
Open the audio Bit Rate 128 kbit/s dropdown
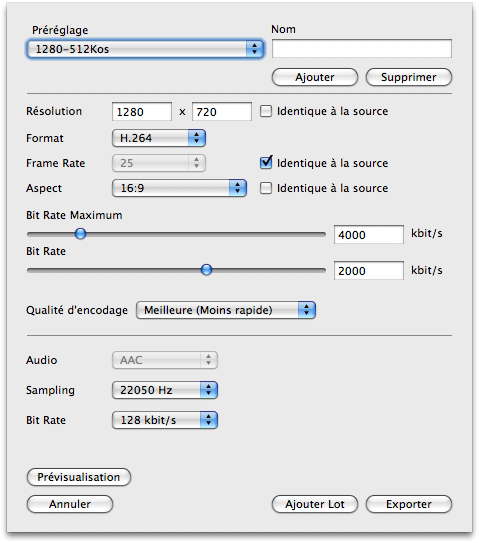point(165,420)
